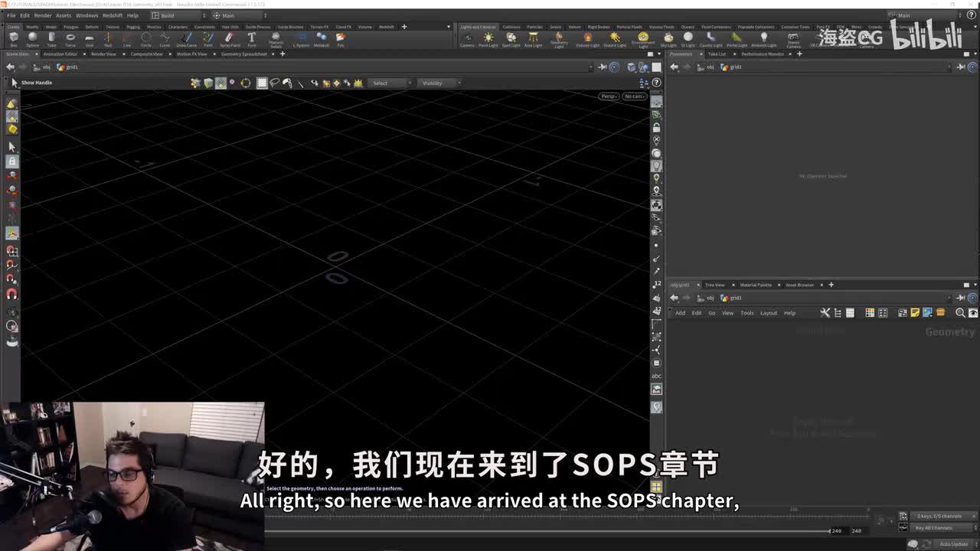This screenshot has width=980, height=551.
Task: Toggle lasso selection mode in viewport toolbar
Action: pyautogui.click(x=275, y=83)
